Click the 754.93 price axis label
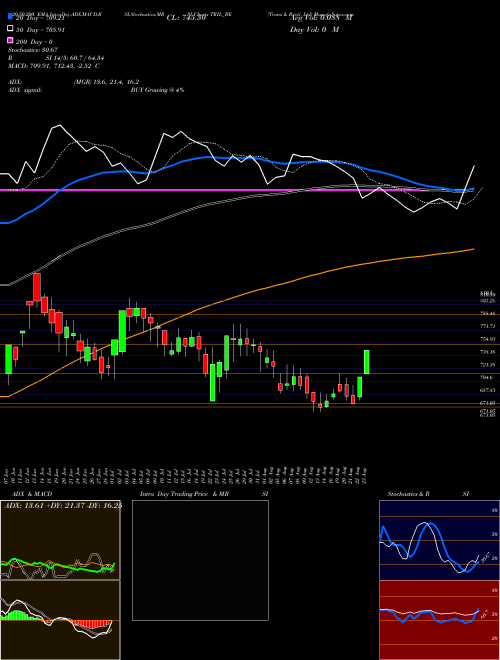This screenshot has height=660, width=500. pyautogui.click(x=487, y=339)
